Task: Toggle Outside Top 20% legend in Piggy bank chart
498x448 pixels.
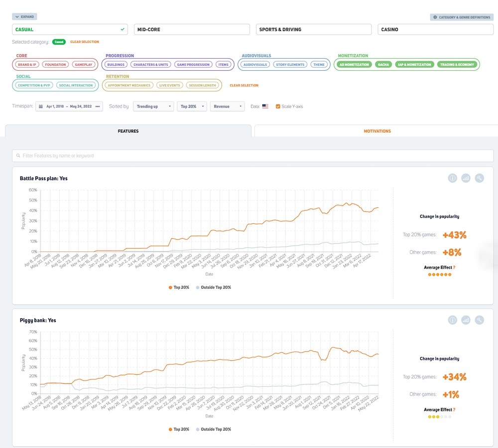Action: [214, 429]
